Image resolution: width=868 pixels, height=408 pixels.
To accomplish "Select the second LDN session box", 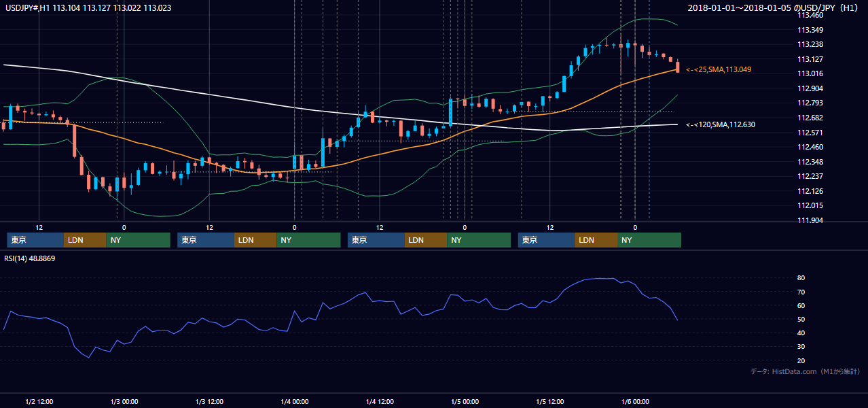I will point(255,240).
